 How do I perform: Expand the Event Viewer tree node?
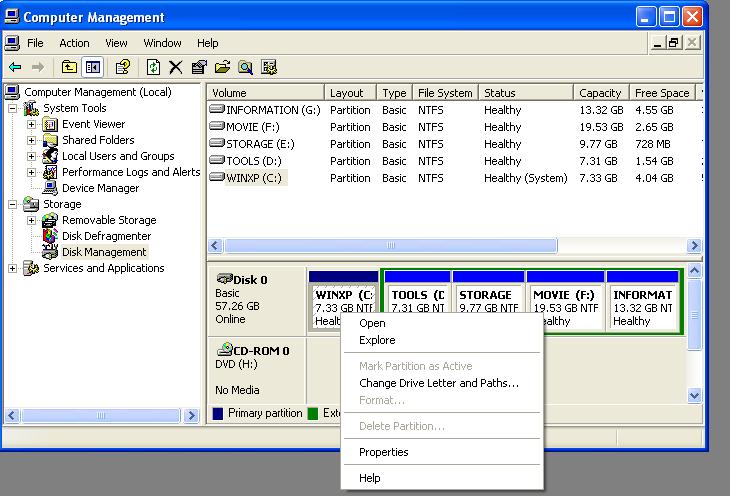click(31, 124)
